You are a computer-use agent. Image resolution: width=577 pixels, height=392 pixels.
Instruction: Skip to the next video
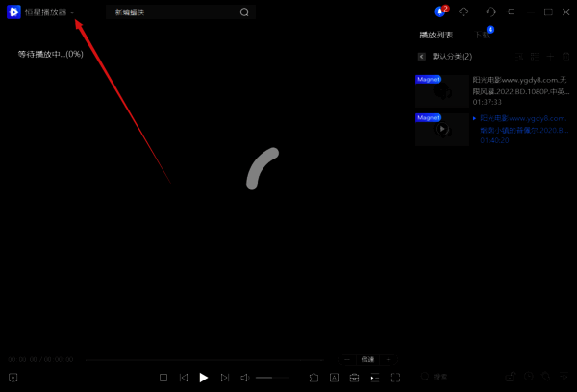point(224,378)
